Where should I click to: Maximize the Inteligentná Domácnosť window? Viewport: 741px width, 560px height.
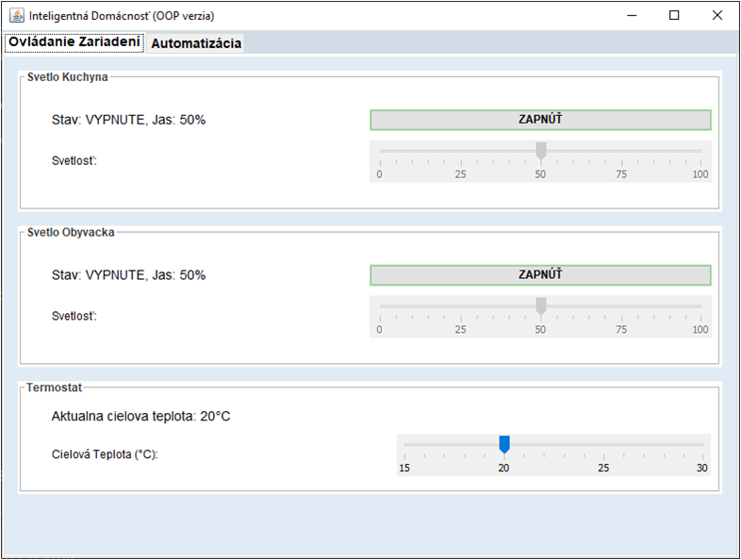[674, 15]
